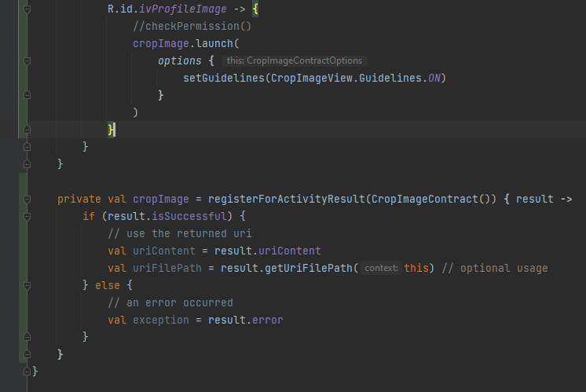Collapse the options lambda block fold marker

point(27,61)
